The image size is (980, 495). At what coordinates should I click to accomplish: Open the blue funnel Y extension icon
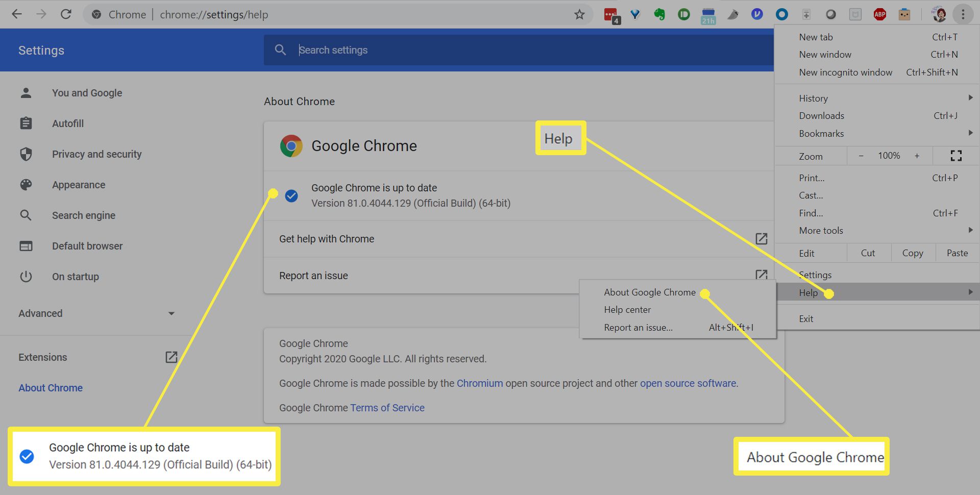[635, 14]
